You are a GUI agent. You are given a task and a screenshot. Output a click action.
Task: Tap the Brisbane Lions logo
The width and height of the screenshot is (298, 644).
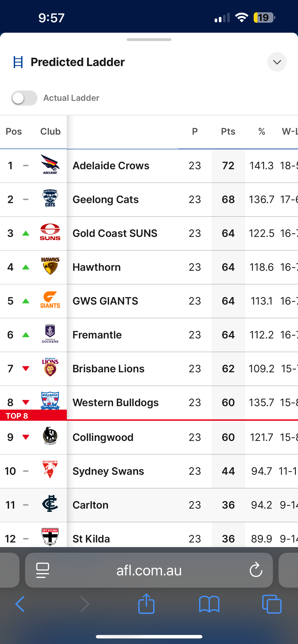click(x=50, y=367)
